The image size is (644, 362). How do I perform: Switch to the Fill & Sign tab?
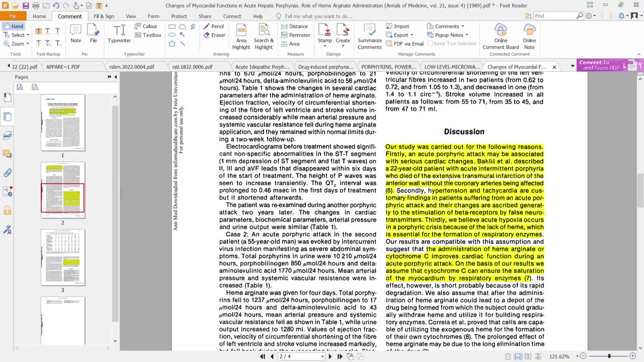click(x=104, y=16)
